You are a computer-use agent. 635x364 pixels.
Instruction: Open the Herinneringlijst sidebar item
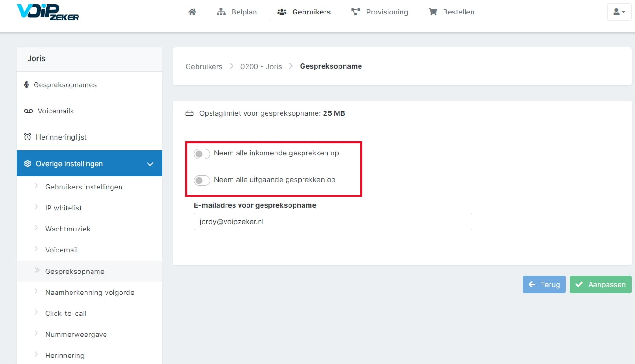click(x=90, y=137)
